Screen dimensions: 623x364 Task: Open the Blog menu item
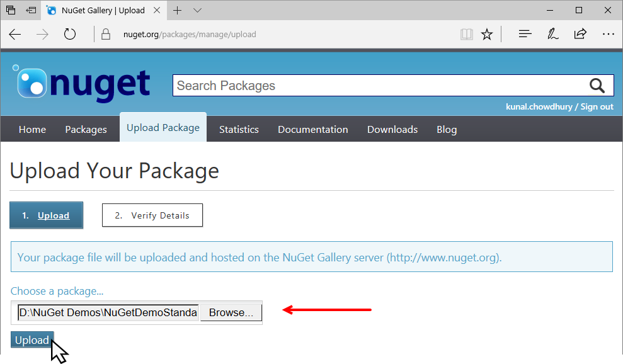click(x=447, y=130)
